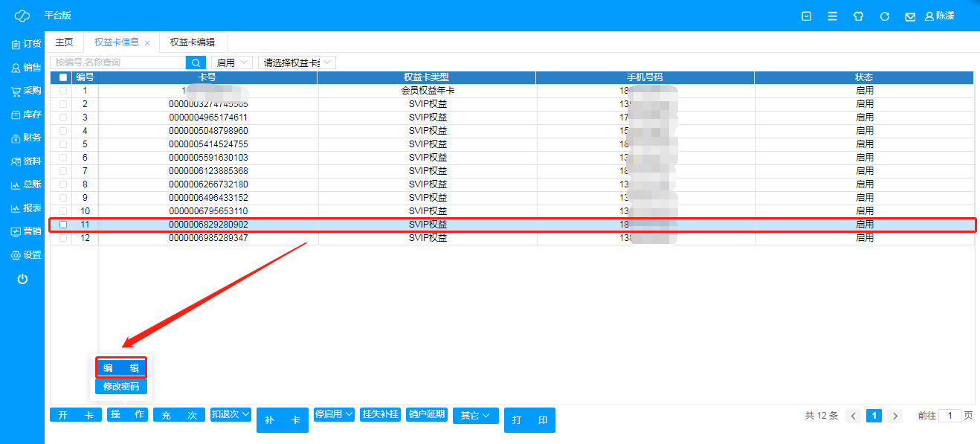Image resolution: width=980 pixels, height=444 pixels.
Task: Check the checkbox for row 5
Action: (63, 144)
